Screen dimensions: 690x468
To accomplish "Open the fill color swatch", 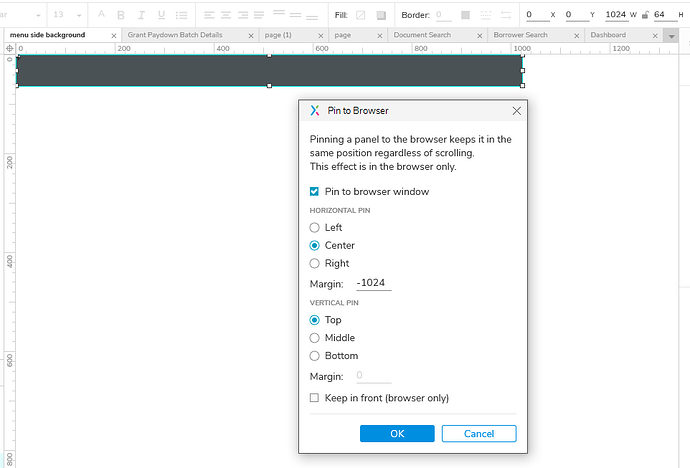I will [x=360, y=15].
